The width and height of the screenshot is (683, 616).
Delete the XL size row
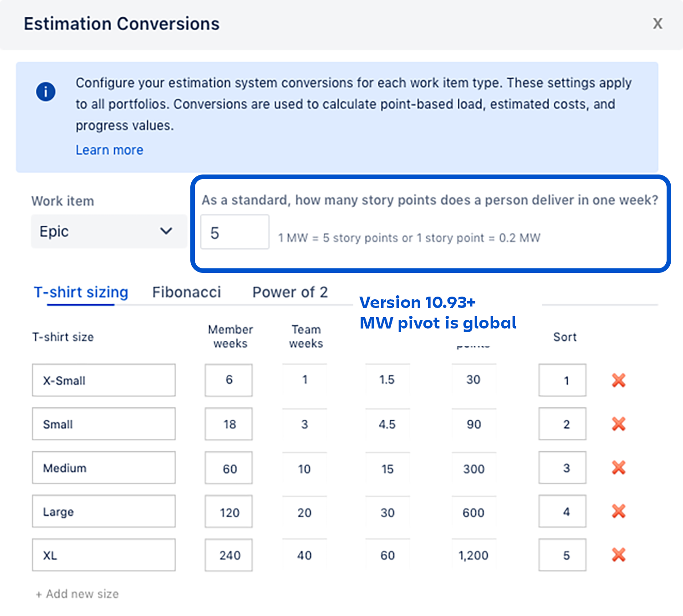(618, 555)
